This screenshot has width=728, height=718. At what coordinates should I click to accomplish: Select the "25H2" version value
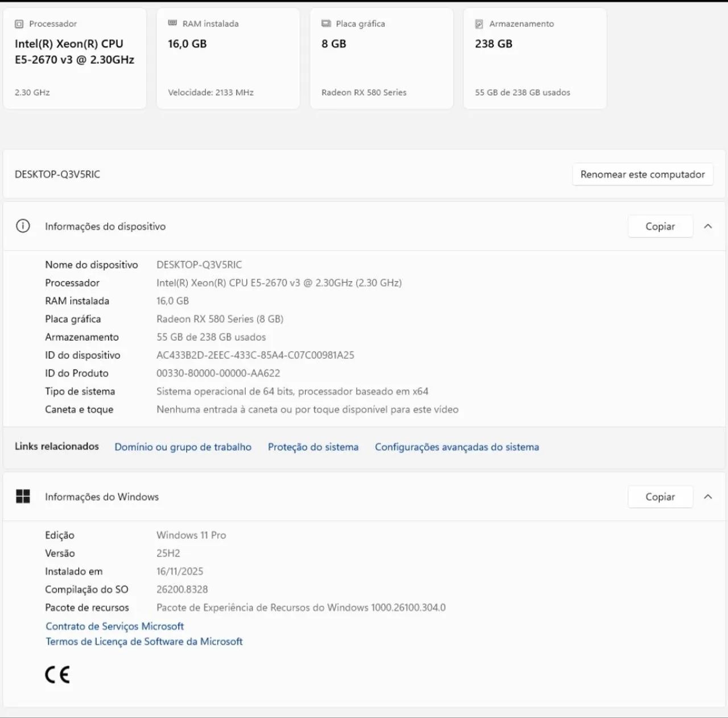(168, 554)
